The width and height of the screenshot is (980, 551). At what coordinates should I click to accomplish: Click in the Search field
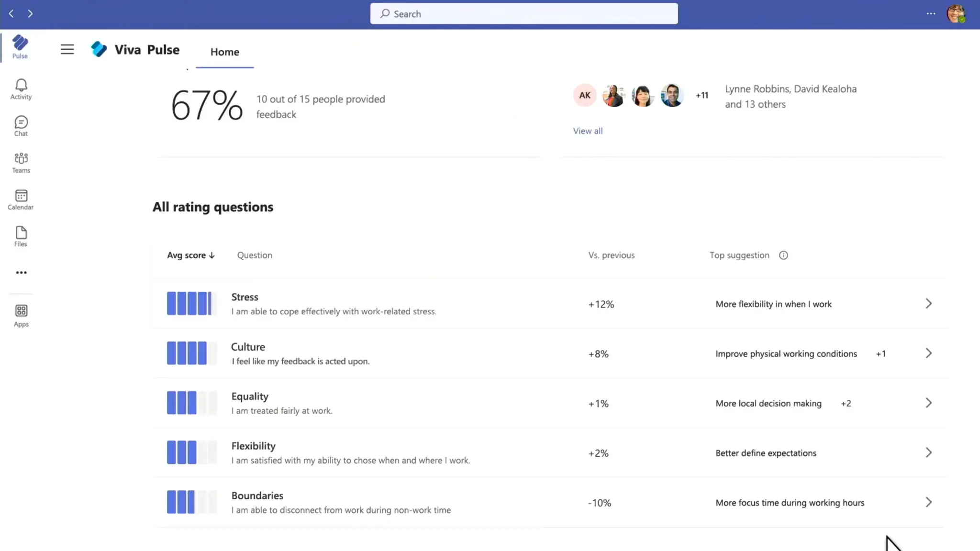[x=523, y=14]
